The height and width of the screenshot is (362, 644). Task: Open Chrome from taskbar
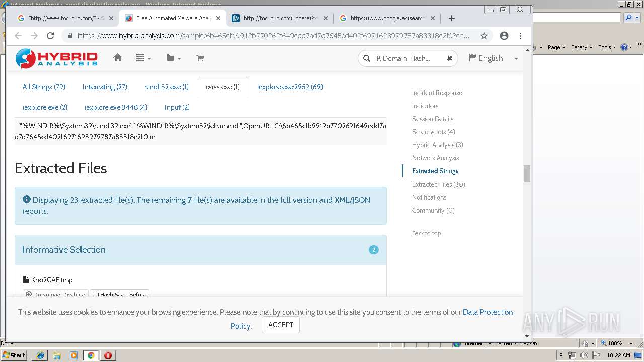[x=91, y=355]
